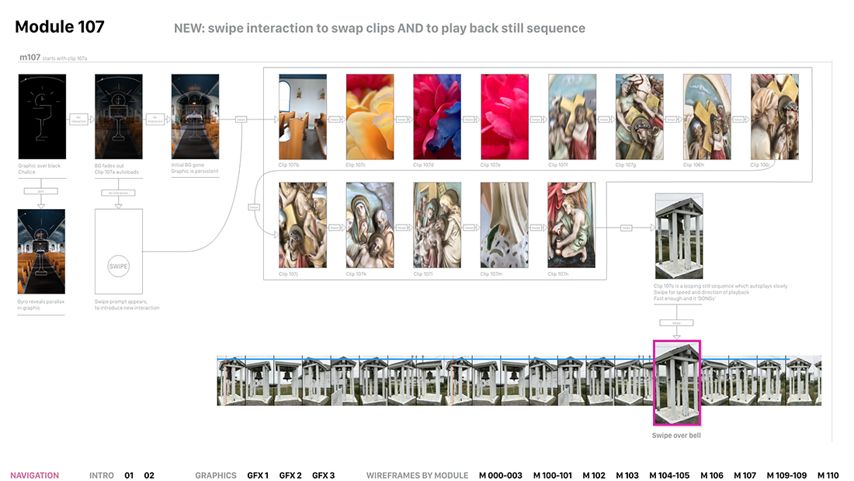
Task: Click the pink NAVIGATION label
Action: pyautogui.click(x=35, y=475)
